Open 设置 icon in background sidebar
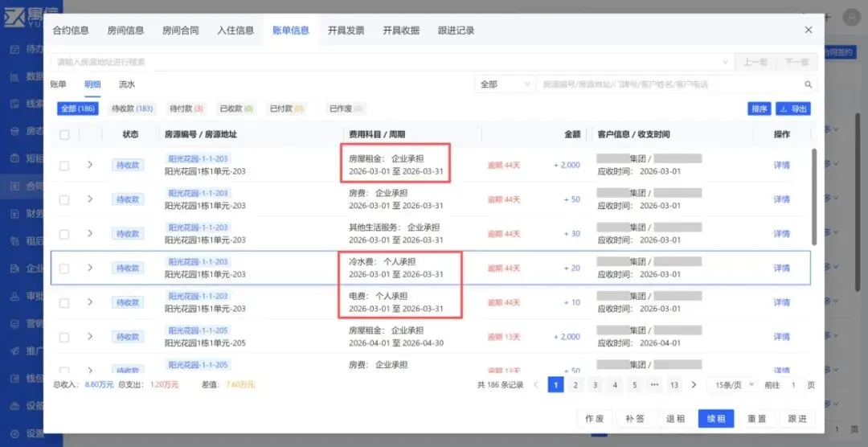868x447 pixels. click(x=15, y=433)
